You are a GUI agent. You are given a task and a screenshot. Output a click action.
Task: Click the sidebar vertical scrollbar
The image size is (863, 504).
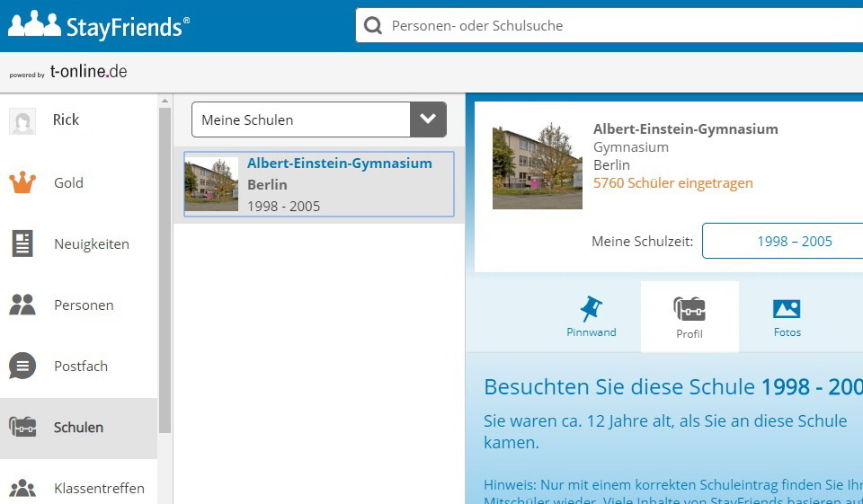pyautogui.click(x=165, y=270)
